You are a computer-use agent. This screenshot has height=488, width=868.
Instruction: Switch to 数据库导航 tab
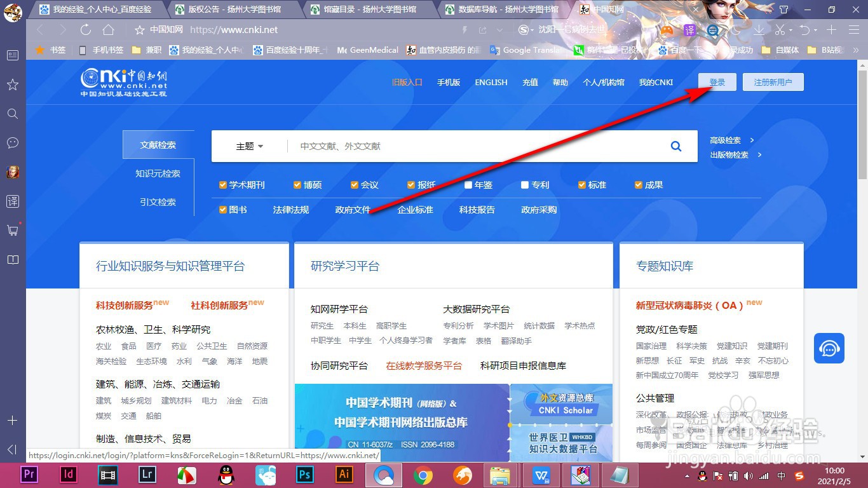coord(505,10)
